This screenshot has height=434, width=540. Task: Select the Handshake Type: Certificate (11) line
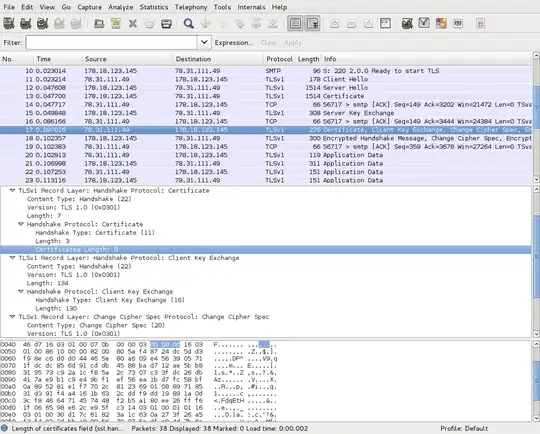click(95, 233)
